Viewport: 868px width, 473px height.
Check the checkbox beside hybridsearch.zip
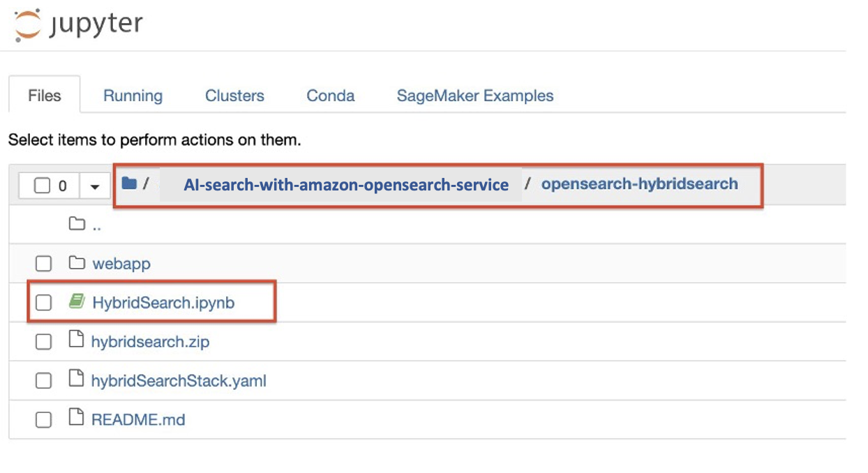tap(45, 341)
